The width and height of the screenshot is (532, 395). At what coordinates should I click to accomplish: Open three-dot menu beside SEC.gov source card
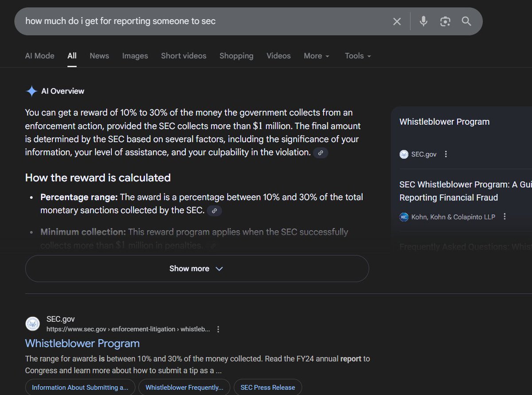(446, 154)
